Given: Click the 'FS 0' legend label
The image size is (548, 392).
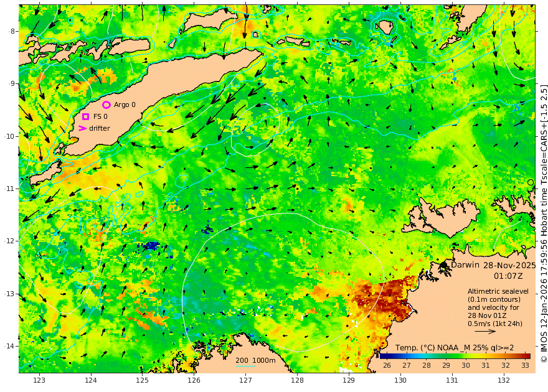Looking at the screenshot, I should (100, 116).
